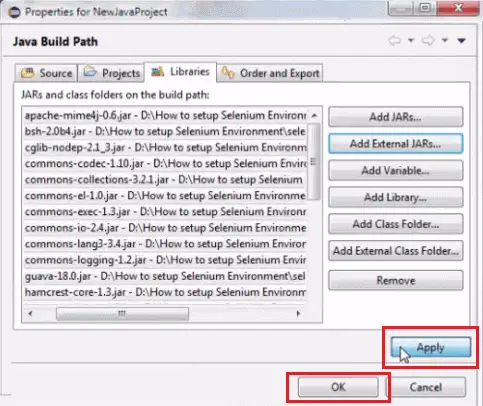This screenshot has height=406, width=483.
Task: Click the Add Variable... button
Action: click(396, 171)
